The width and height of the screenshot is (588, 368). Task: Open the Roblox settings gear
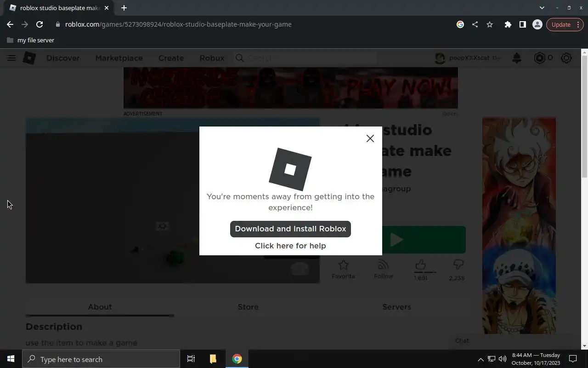(x=566, y=58)
